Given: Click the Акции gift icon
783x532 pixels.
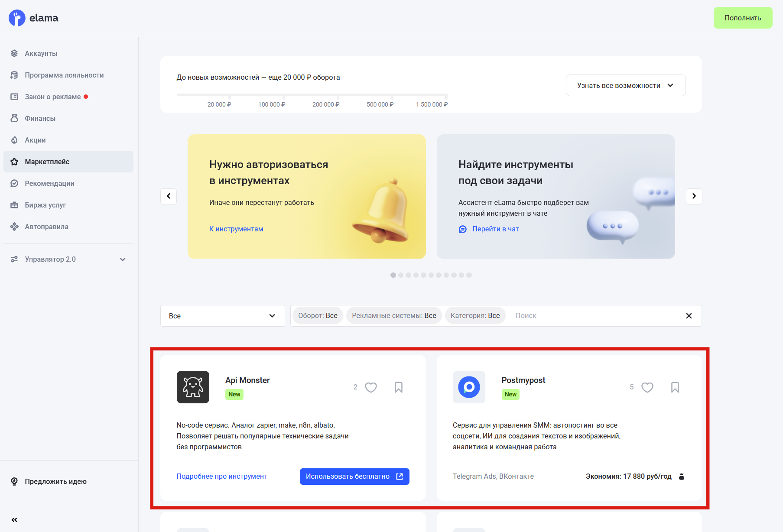Looking at the screenshot, I should point(14,139).
